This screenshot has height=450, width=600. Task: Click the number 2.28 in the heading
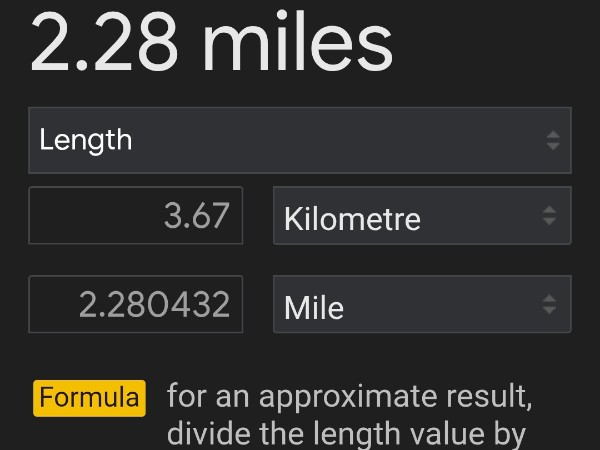tap(107, 43)
